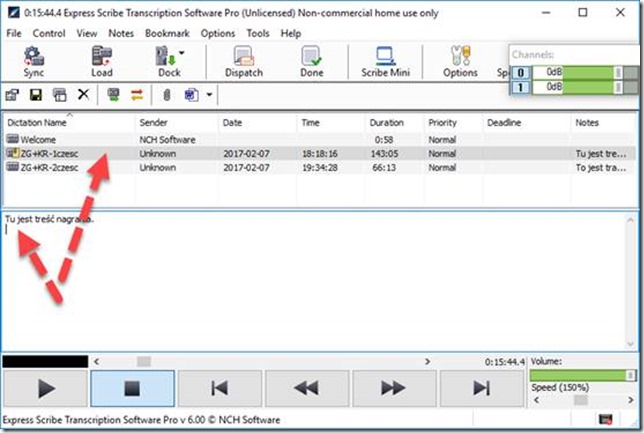This screenshot has width=644, height=433.
Task: Open the View menu
Action: pyautogui.click(x=87, y=33)
